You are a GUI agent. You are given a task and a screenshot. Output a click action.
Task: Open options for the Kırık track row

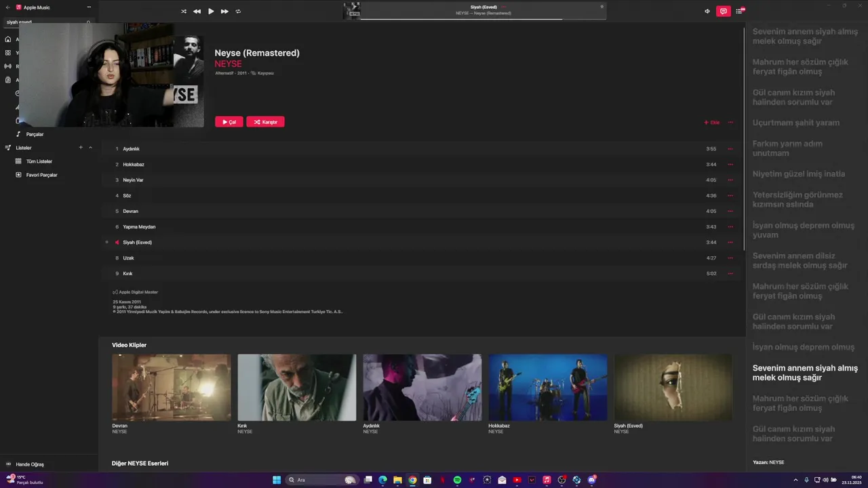coord(730,273)
